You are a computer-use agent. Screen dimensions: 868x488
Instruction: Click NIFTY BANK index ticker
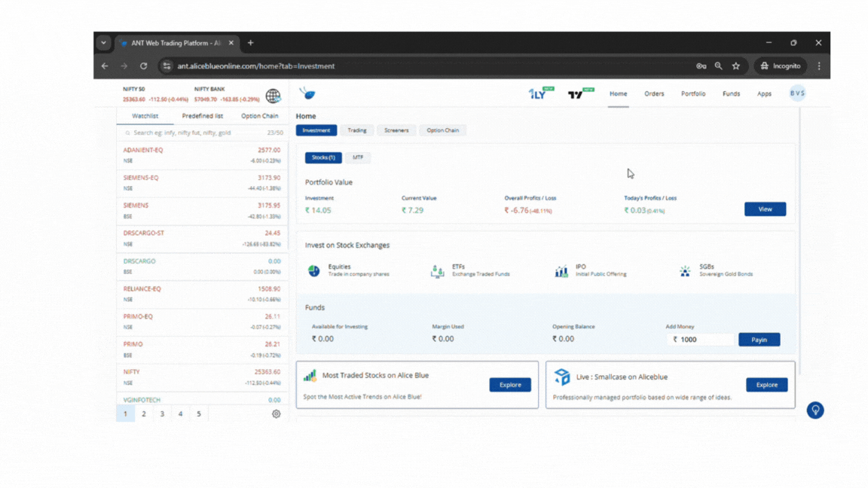(226, 94)
